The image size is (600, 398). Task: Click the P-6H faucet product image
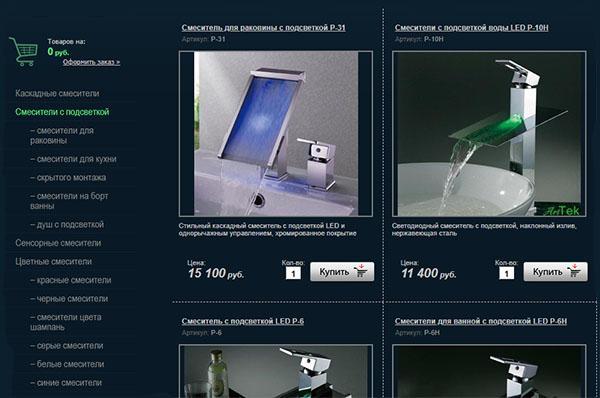tap(489, 371)
